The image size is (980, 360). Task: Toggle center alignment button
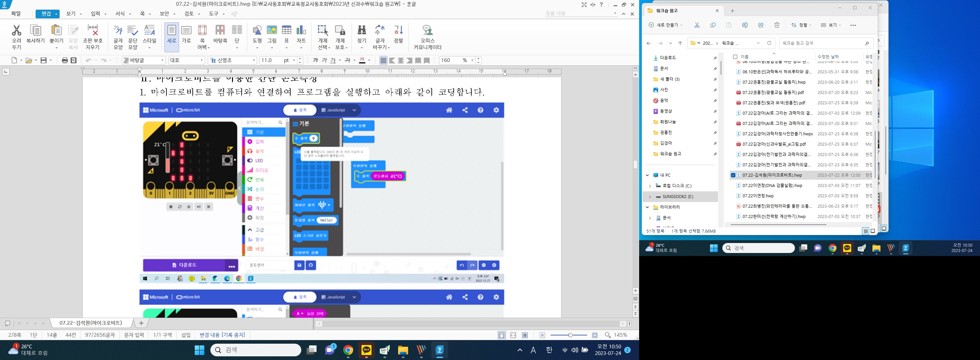point(401,60)
